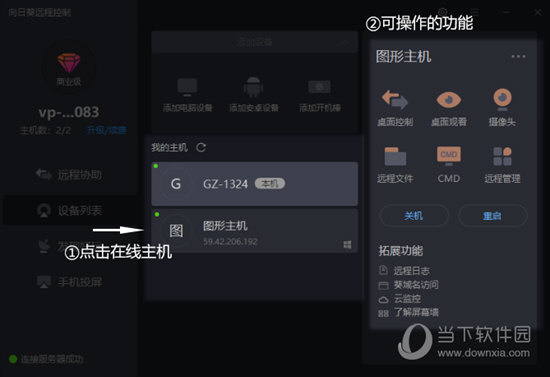Launch the remote CMD function
This screenshot has width=550, height=377.
coord(449,164)
